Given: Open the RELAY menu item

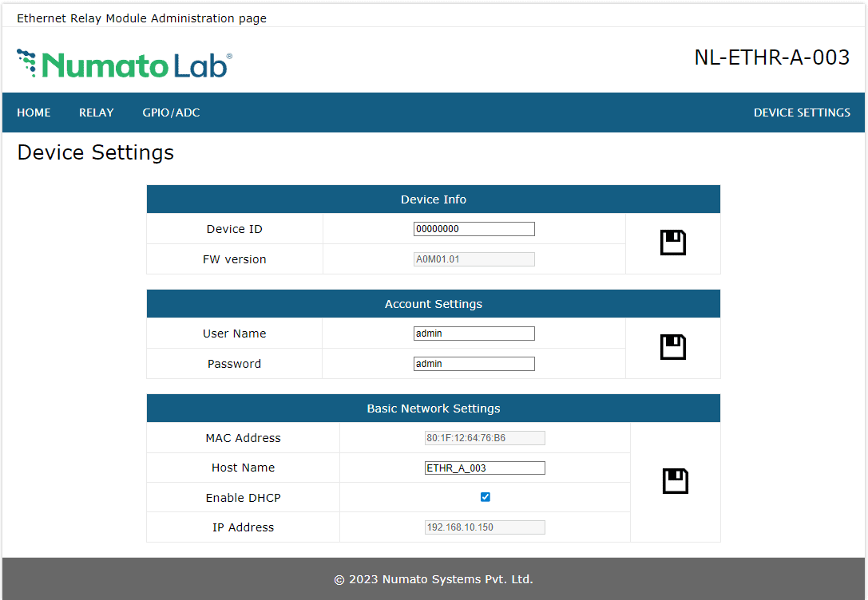Looking at the screenshot, I should [x=96, y=112].
